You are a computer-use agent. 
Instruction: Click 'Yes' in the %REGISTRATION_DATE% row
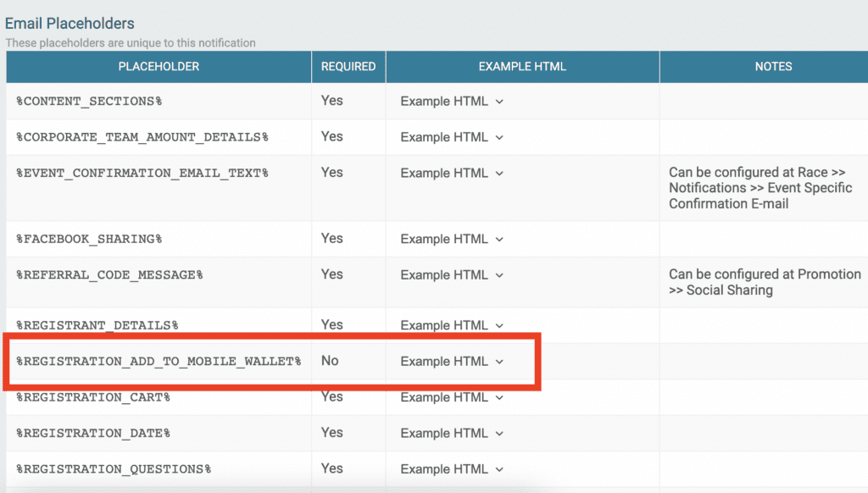point(332,433)
